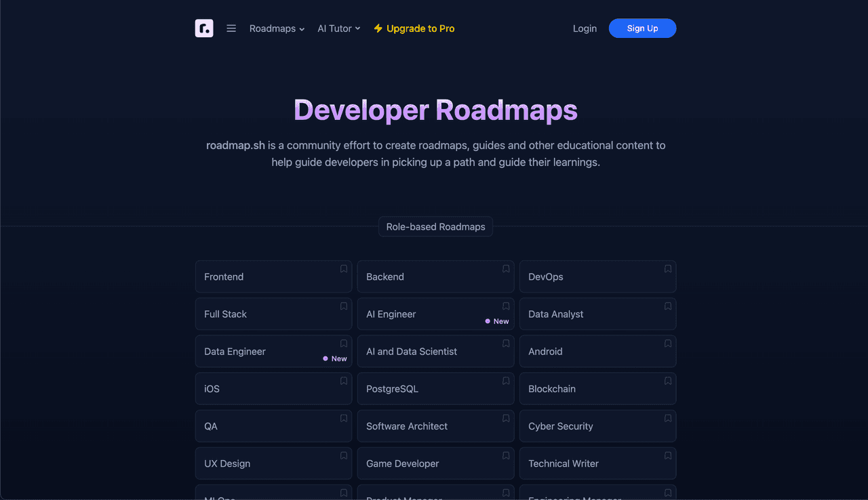Toggle bookmark on iOS roadmap

[344, 381]
